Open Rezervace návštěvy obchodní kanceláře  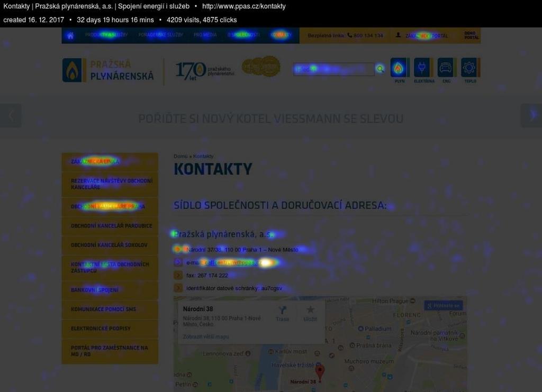click(x=110, y=184)
